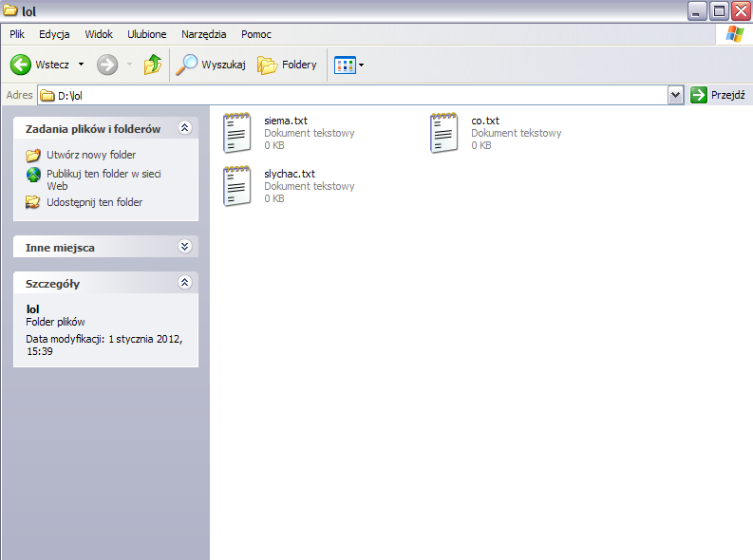Click the views (Widoki) icon button

[x=345, y=65]
